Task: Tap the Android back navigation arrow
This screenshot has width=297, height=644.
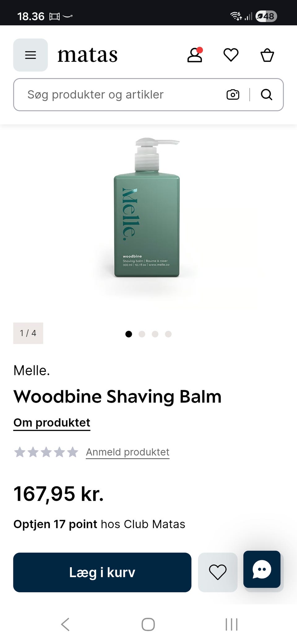Action: (x=65, y=624)
